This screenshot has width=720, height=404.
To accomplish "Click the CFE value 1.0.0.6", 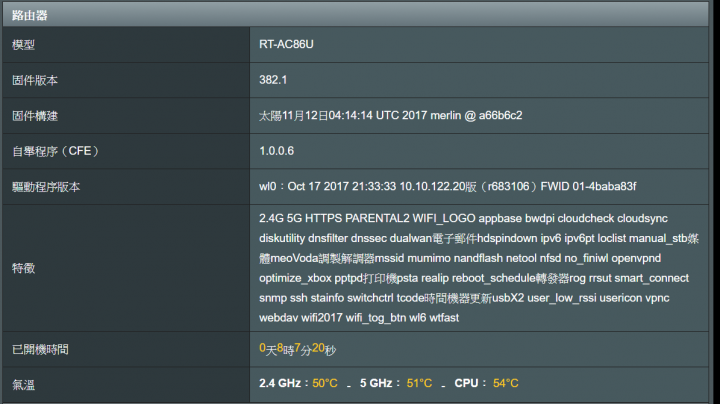I will 276,151.
